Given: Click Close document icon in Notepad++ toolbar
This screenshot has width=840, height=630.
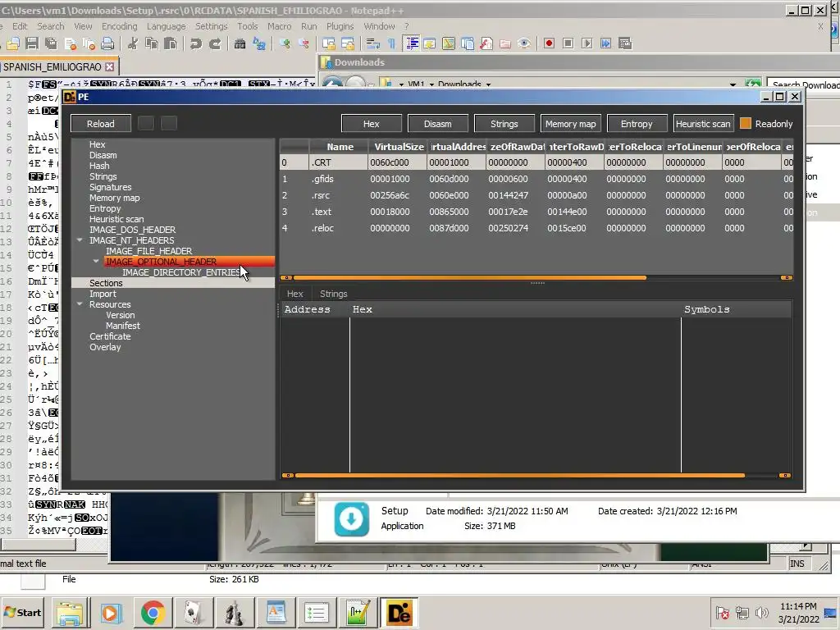Looking at the screenshot, I should click(71, 44).
